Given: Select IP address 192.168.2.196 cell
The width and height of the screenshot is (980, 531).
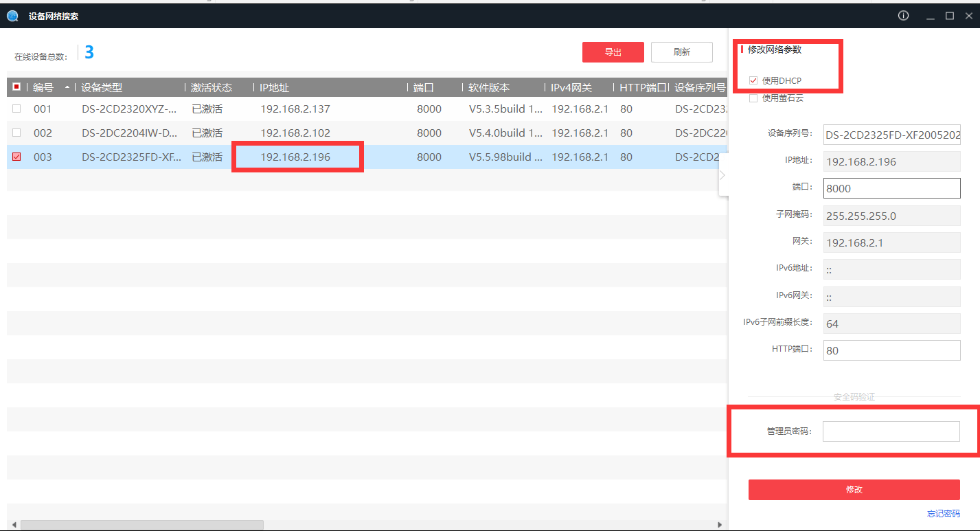Looking at the screenshot, I should (x=295, y=157).
